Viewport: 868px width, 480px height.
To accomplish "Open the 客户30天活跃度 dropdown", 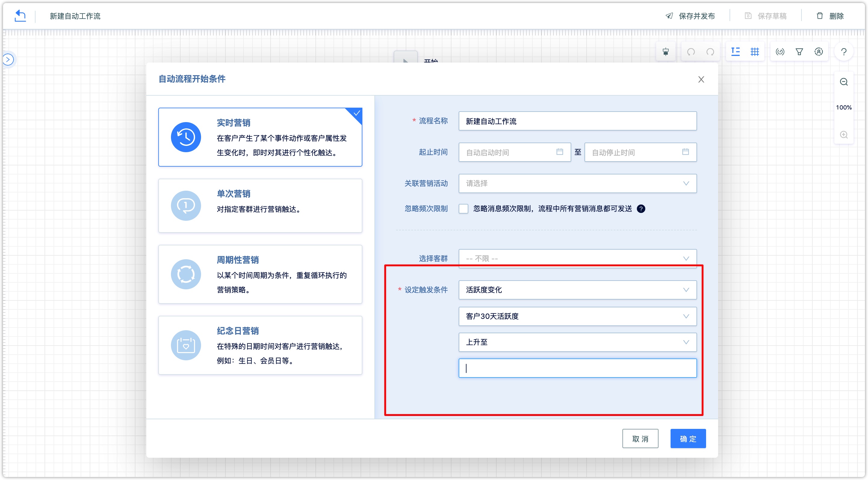I will [x=578, y=316].
